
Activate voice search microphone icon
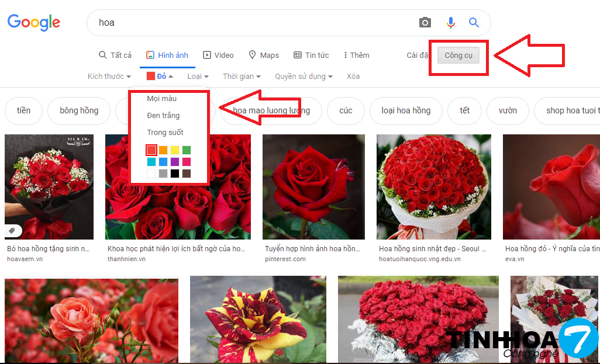click(x=450, y=23)
